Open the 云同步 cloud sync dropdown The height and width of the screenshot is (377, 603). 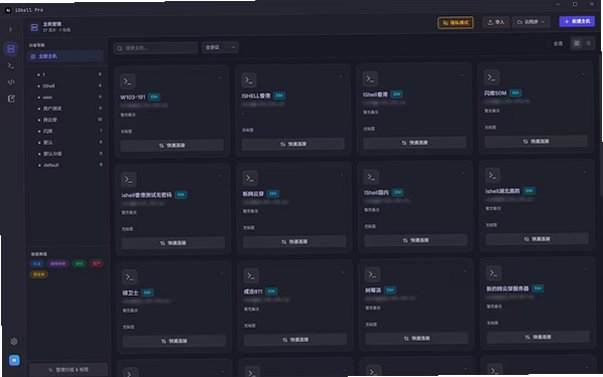tap(531, 22)
